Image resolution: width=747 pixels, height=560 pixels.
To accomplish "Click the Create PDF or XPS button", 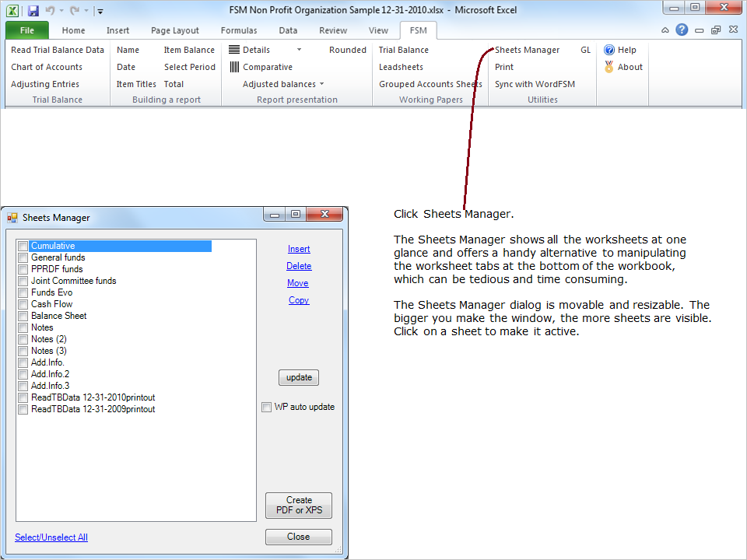I will pos(299,506).
